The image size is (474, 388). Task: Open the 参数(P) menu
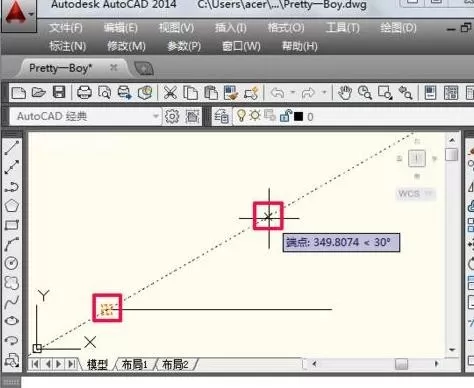184,46
